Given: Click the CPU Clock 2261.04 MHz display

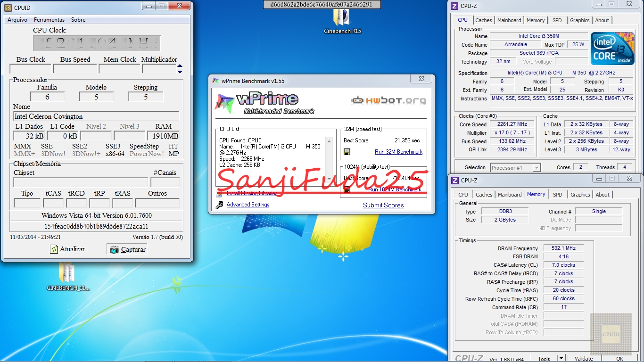Looking at the screenshot, I should tap(97, 43).
